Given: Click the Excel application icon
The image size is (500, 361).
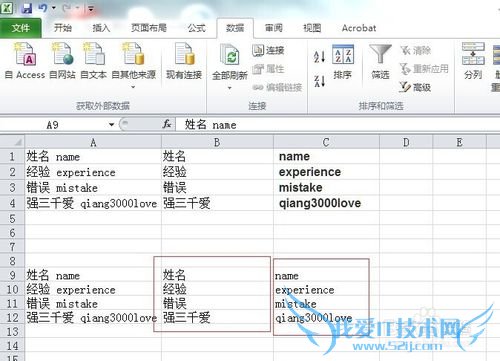Looking at the screenshot, I should tap(6, 8).
